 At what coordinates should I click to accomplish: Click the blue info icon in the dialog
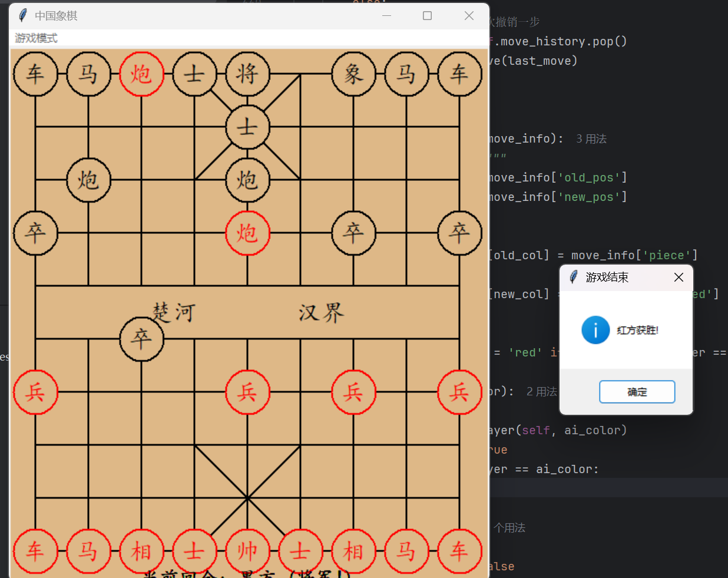[595, 330]
